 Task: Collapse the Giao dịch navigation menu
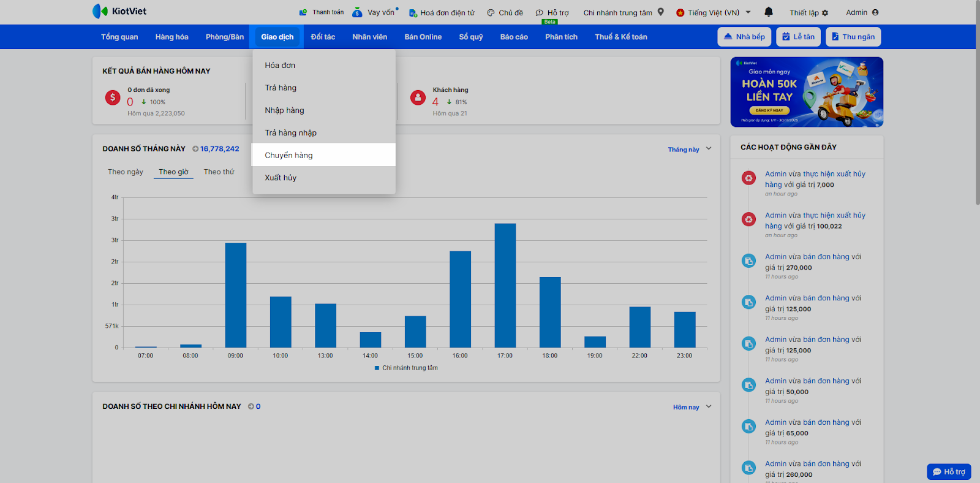[277, 37]
